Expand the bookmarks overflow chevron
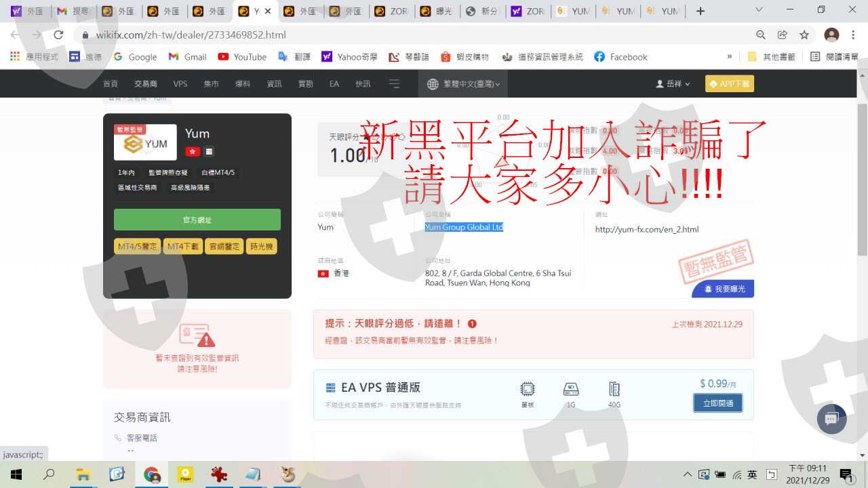Viewport: 868px width, 488px height. tap(730, 57)
